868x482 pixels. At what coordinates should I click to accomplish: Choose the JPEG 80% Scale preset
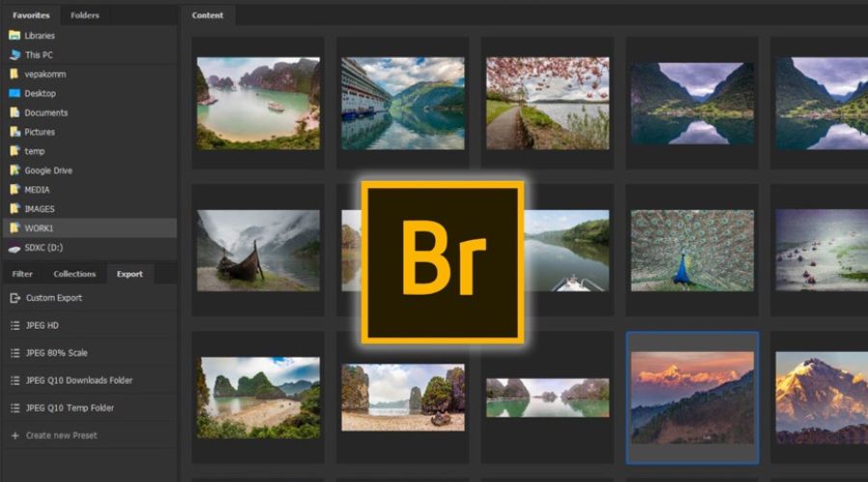[89, 353]
